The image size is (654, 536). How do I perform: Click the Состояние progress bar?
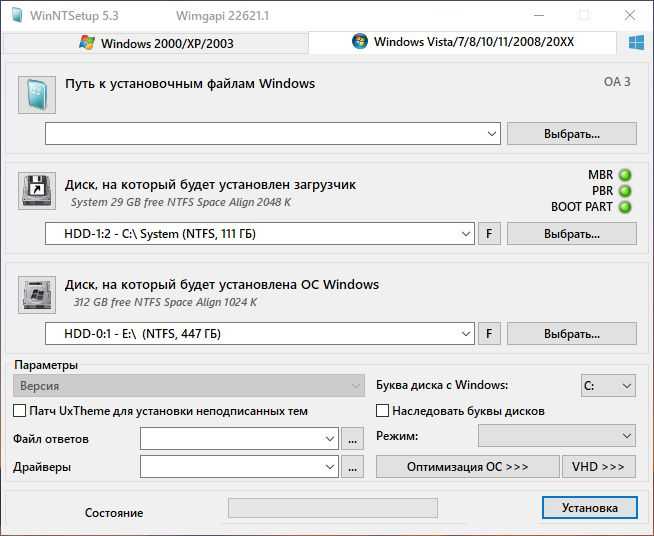(x=333, y=508)
